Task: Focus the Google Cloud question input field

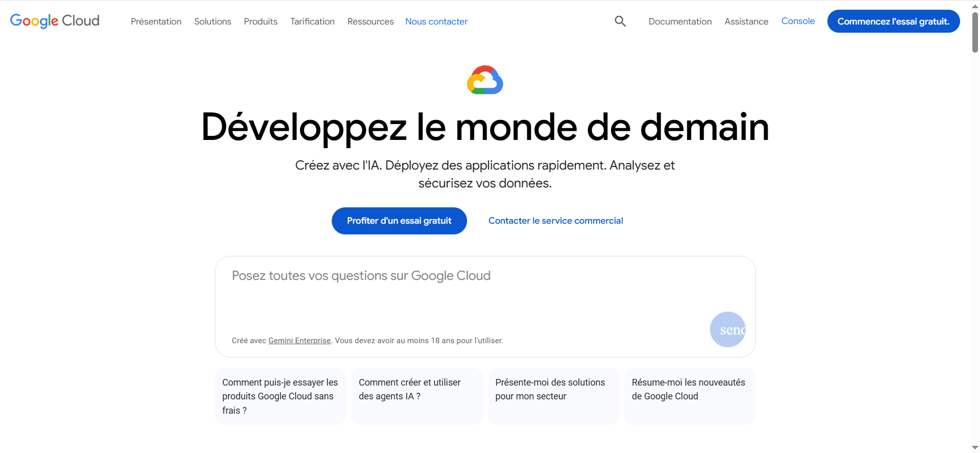Action: 459,296
